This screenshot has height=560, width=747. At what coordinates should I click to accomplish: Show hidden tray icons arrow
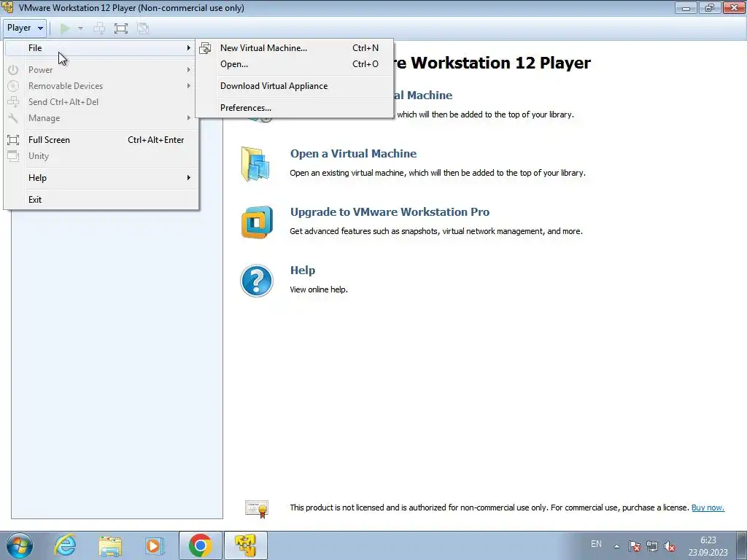(x=616, y=546)
